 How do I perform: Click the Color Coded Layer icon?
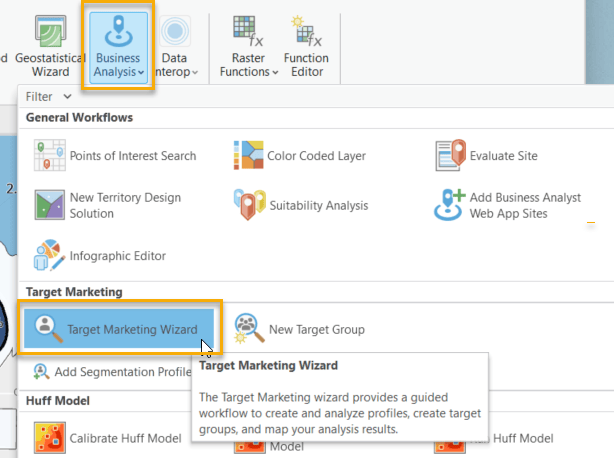click(249, 155)
